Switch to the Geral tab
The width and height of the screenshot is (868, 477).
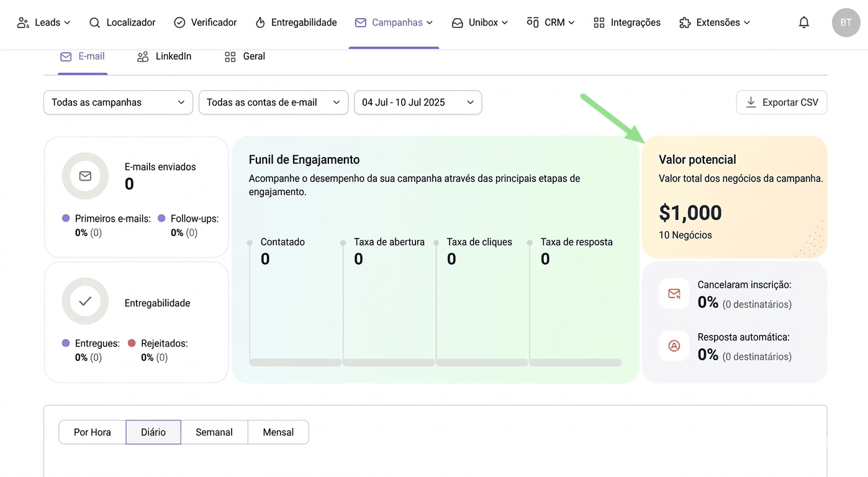245,57
